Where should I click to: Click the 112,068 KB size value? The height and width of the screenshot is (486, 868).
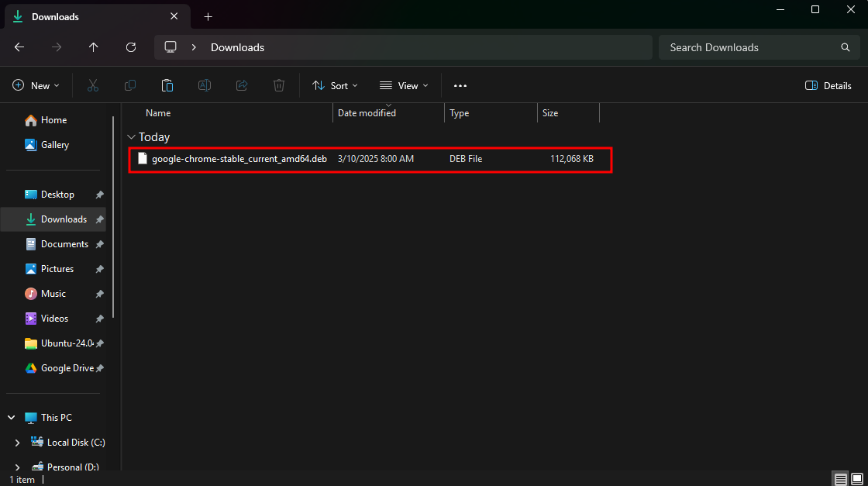coord(572,159)
